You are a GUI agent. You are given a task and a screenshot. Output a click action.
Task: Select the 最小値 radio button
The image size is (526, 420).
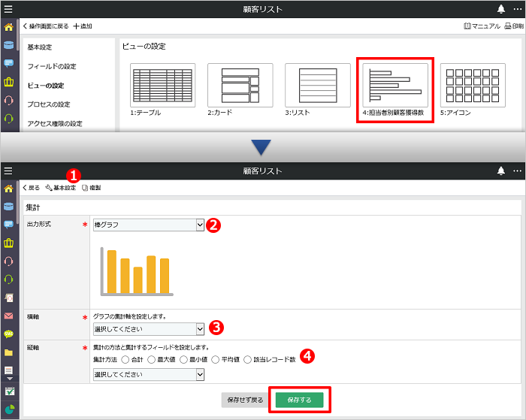(x=183, y=360)
